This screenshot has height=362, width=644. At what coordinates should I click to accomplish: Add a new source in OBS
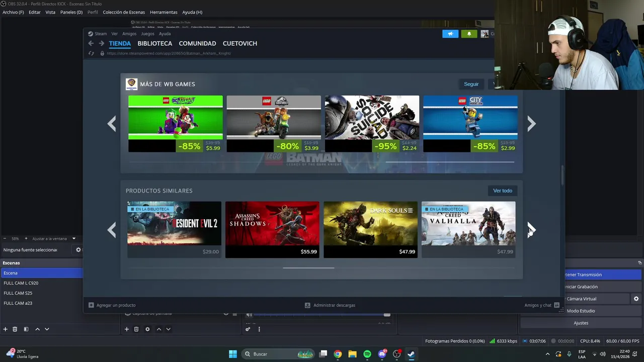click(127, 329)
